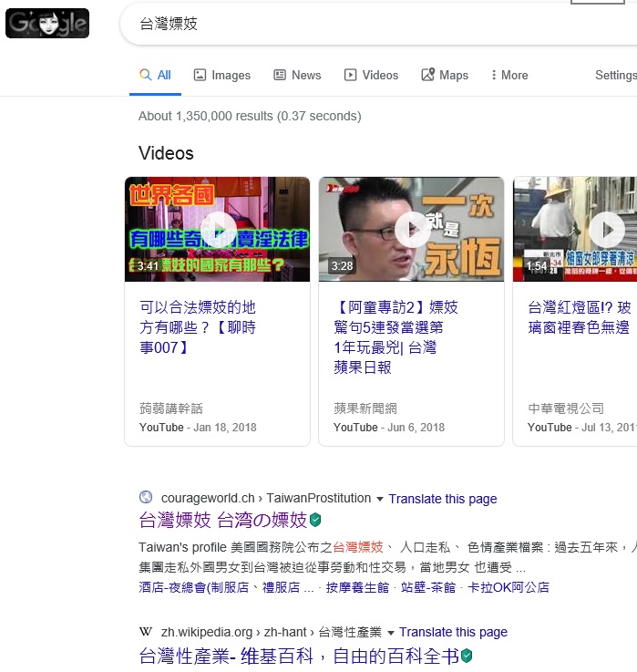Screen dimensions: 637x672
Task: Click the green shield icon beside Wikipedia result
Action: point(467,656)
